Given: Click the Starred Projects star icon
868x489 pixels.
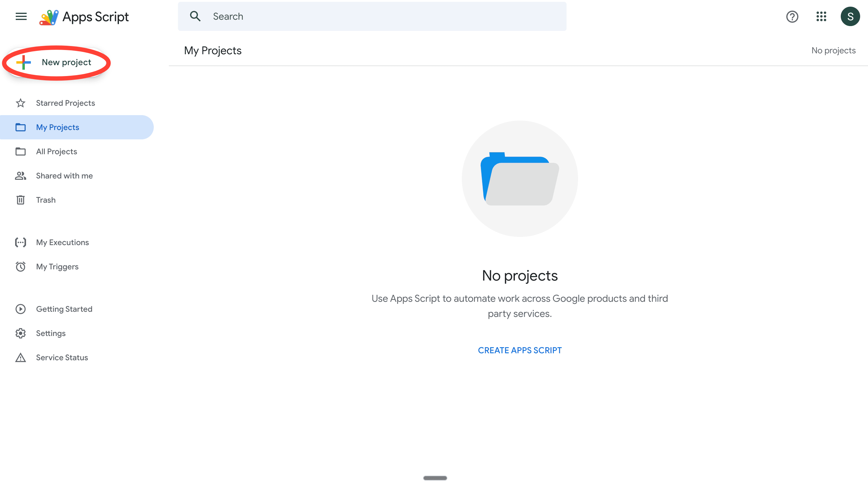Looking at the screenshot, I should [21, 103].
